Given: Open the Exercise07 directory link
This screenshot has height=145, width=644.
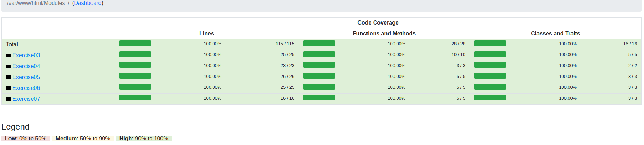Looking at the screenshot, I should tap(26, 99).
